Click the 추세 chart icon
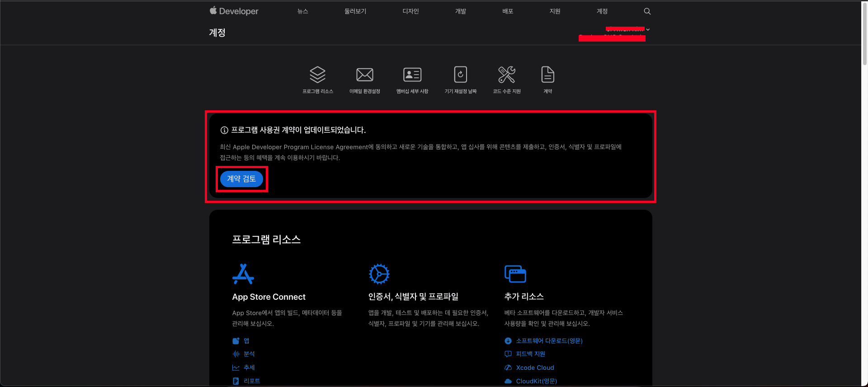 [x=236, y=368]
